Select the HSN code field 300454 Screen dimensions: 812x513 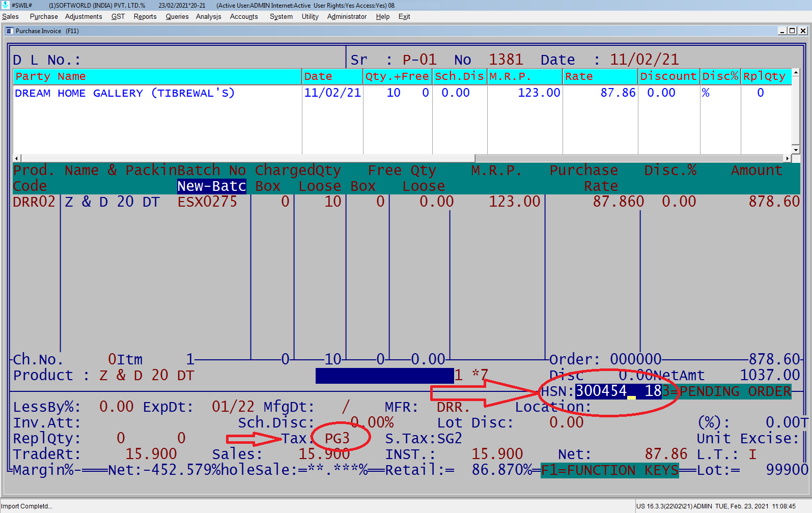(x=601, y=391)
